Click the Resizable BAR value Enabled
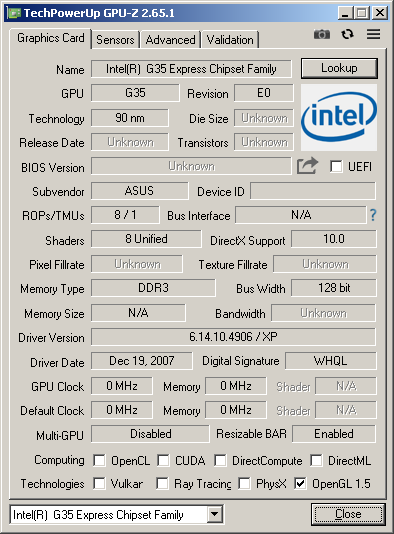 (334, 434)
